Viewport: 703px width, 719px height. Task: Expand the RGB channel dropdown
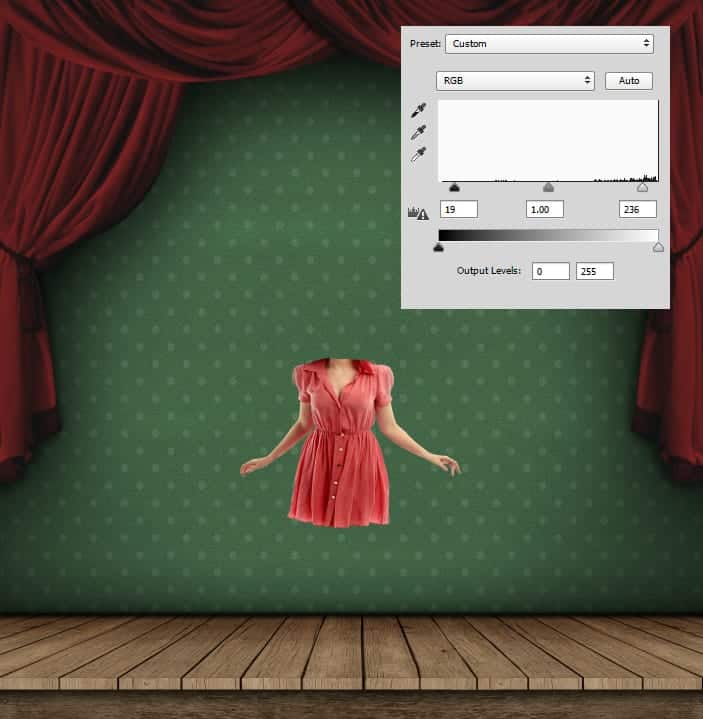click(515, 80)
